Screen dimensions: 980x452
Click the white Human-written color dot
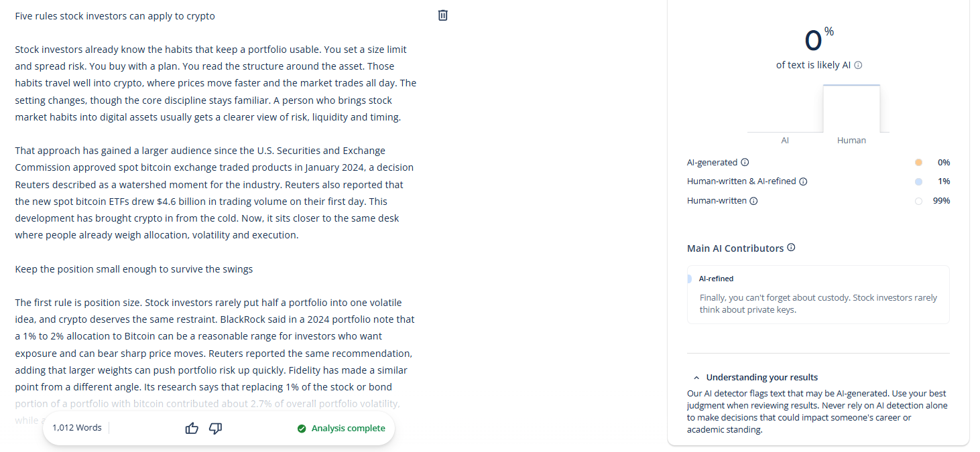pyautogui.click(x=918, y=201)
